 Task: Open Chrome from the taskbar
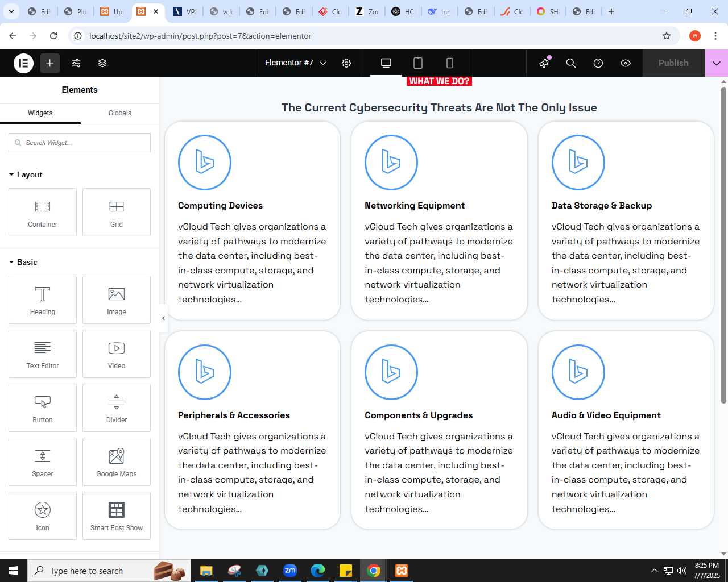click(x=374, y=571)
